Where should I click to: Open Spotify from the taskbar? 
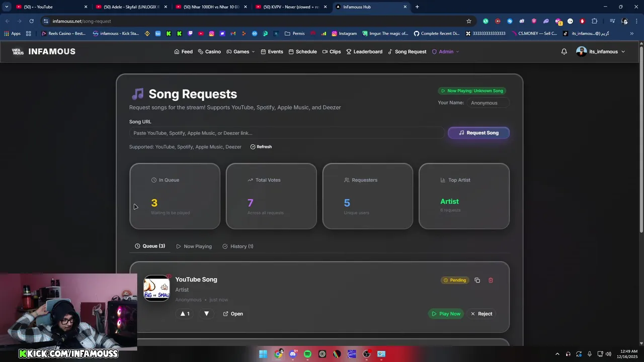[307, 354]
